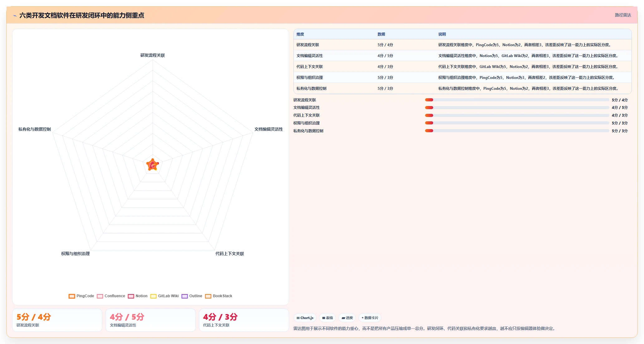Click the 路径雷达 label in the header
The height and width of the screenshot is (344, 644).
tap(623, 15)
